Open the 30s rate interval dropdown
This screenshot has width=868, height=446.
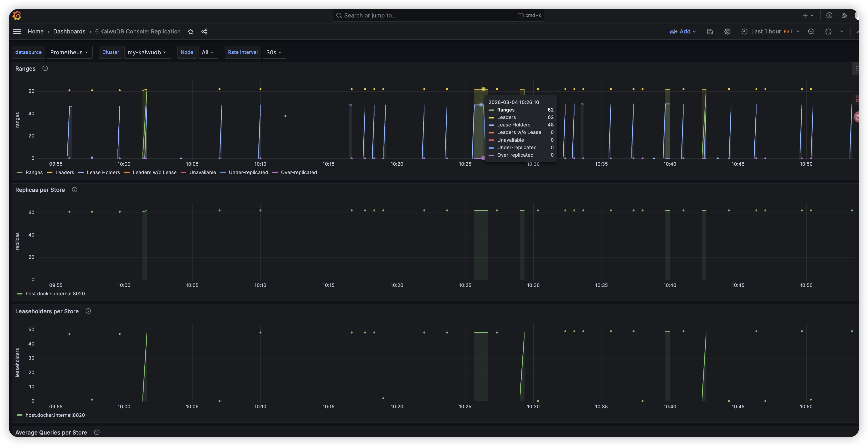coord(274,52)
